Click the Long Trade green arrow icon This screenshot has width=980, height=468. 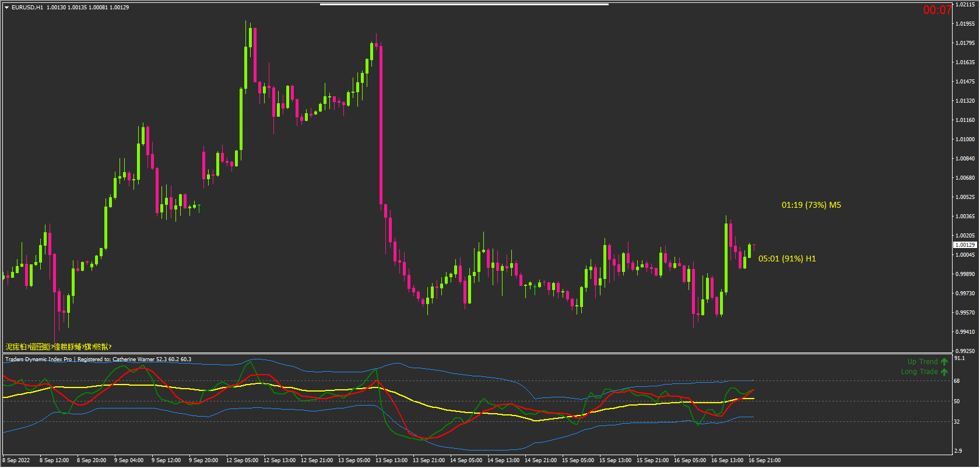[x=944, y=372]
